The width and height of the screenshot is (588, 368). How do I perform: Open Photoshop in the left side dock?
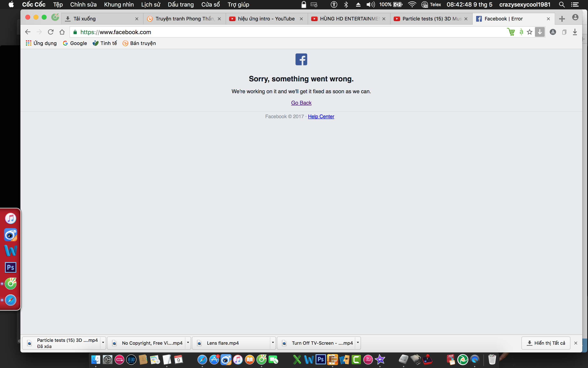pos(10,267)
